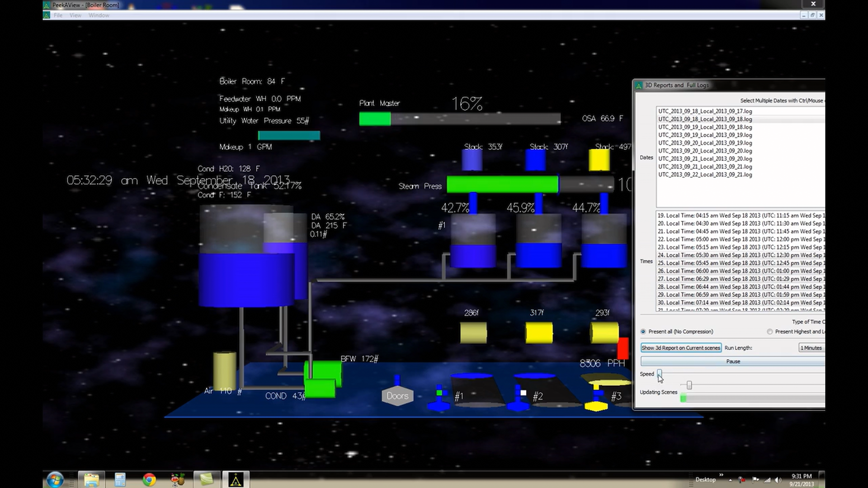Screen dimensions: 868x488
Task: Click the network tray icon with red mark
Action: 742,480
